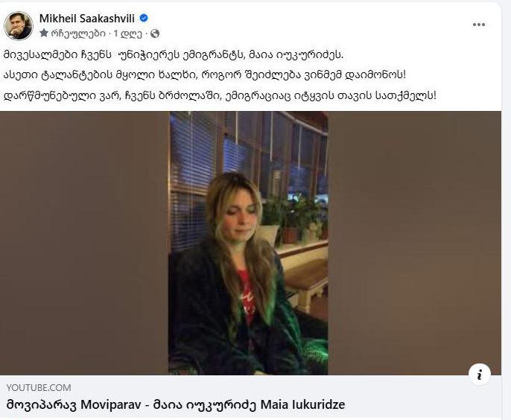Click the post line starting "დარწმუნებული ვარ"
The image size is (511, 420).
[x=220, y=95]
